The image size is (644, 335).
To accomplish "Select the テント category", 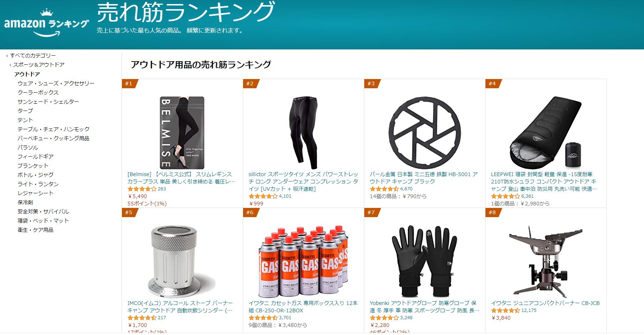I will coord(25,120).
